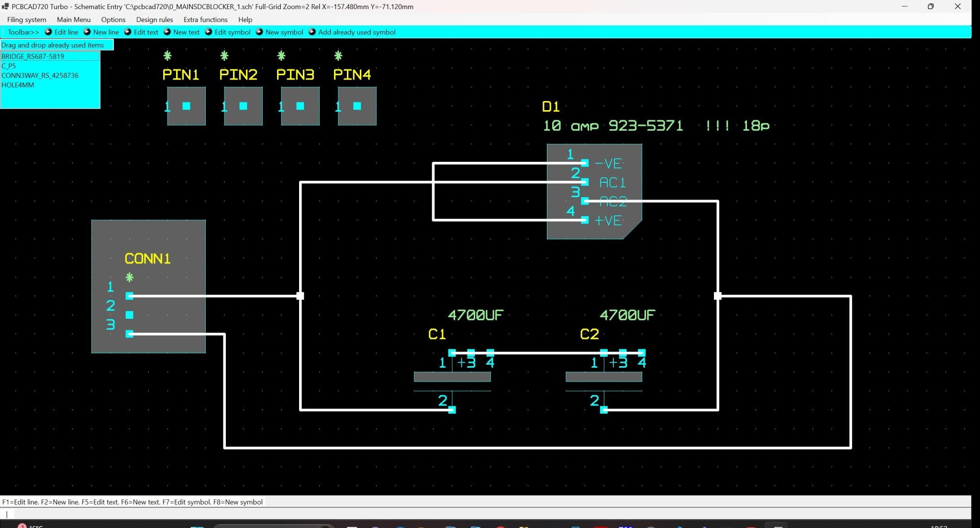Click C1 capacitor pin 4 terminal
The width and height of the screenshot is (980, 528).
(x=490, y=353)
